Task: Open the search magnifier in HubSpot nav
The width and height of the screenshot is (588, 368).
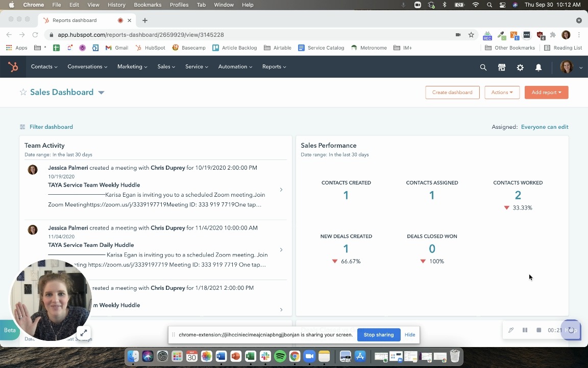Action: [483, 67]
